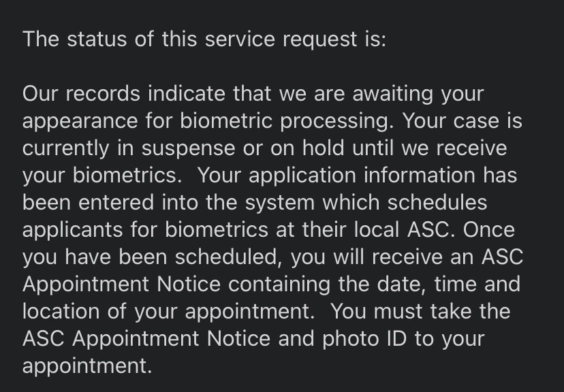Click the phrase 'You must take the'
Screen dimensions: 564x392
point(420,312)
